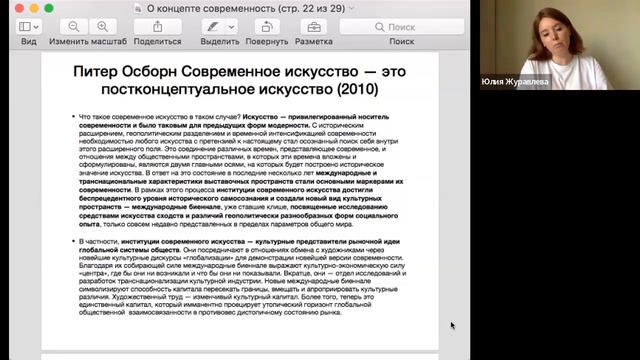The image size is (640, 360).
Task: Open the window title dropdown chevron
Action: (x=351, y=8)
